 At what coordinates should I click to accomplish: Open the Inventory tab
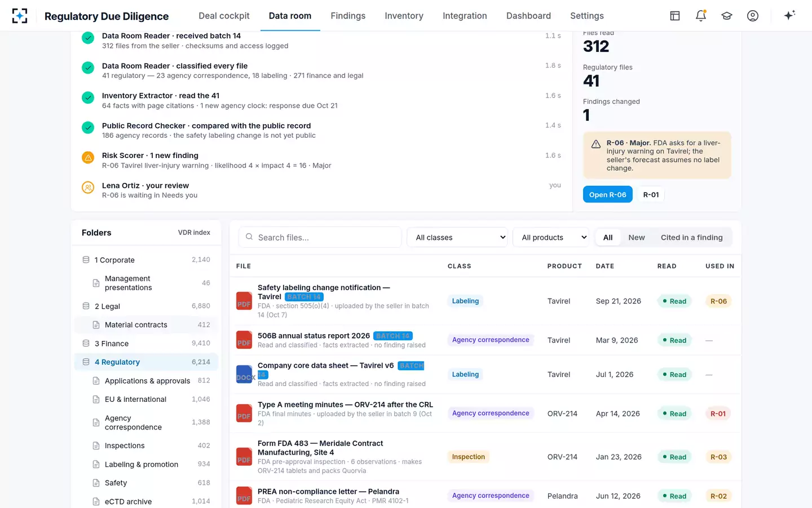coord(404,16)
